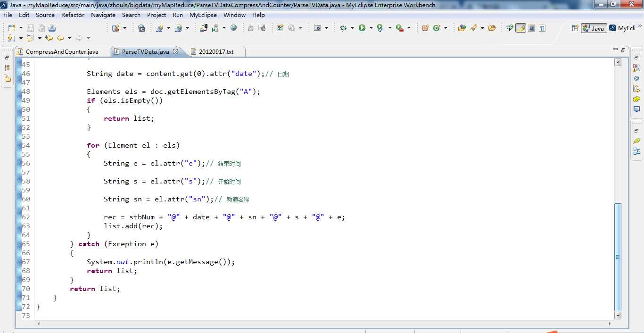Open the MyEclipse menu
Viewport: 644px width, 333px height.
[x=203, y=15]
